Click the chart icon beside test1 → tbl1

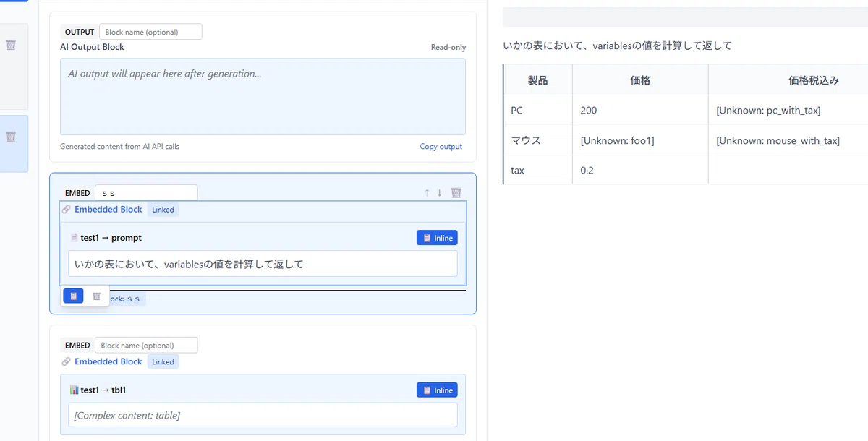74,390
